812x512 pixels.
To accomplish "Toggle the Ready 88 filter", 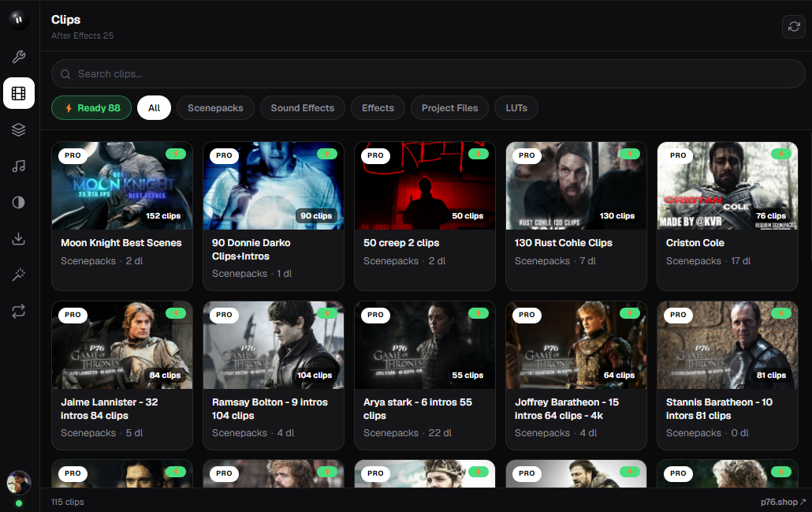I will click(x=91, y=108).
